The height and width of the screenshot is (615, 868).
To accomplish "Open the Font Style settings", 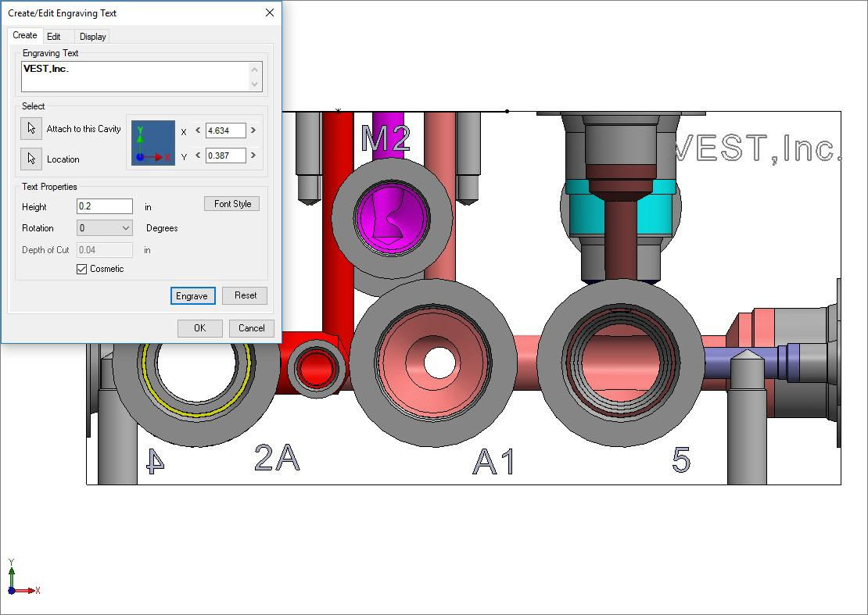I will coord(232,204).
